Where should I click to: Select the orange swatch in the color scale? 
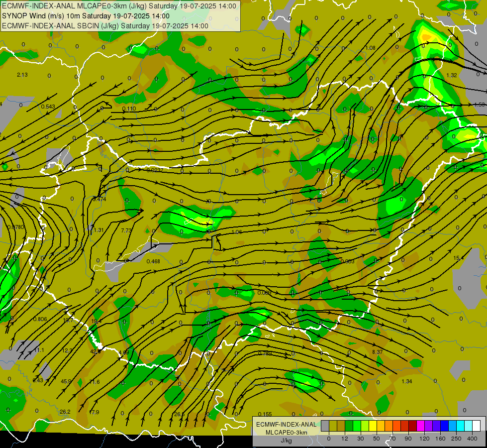389,426
